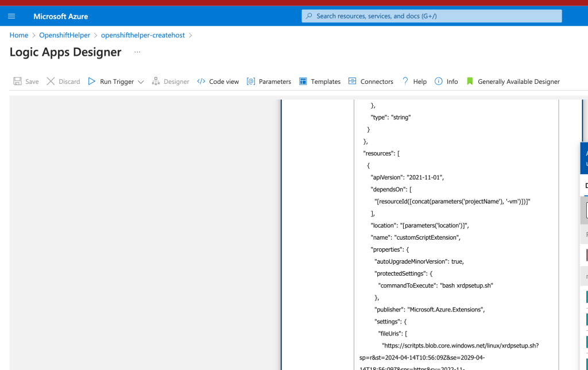Open Templates
The image size is (588, 370).
coord(326,82)
